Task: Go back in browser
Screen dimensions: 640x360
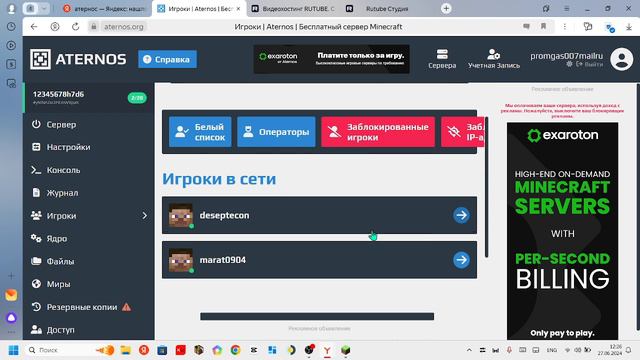Action: [34, 27]
